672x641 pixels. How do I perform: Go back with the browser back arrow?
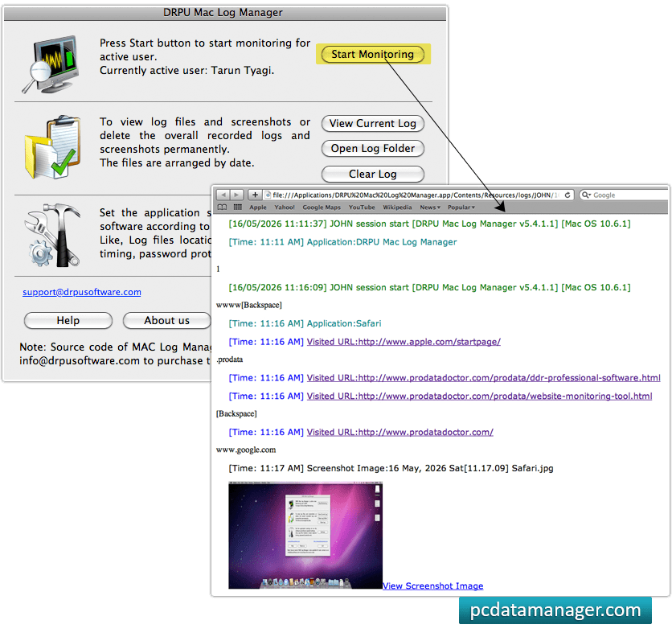tap(223, 195)
